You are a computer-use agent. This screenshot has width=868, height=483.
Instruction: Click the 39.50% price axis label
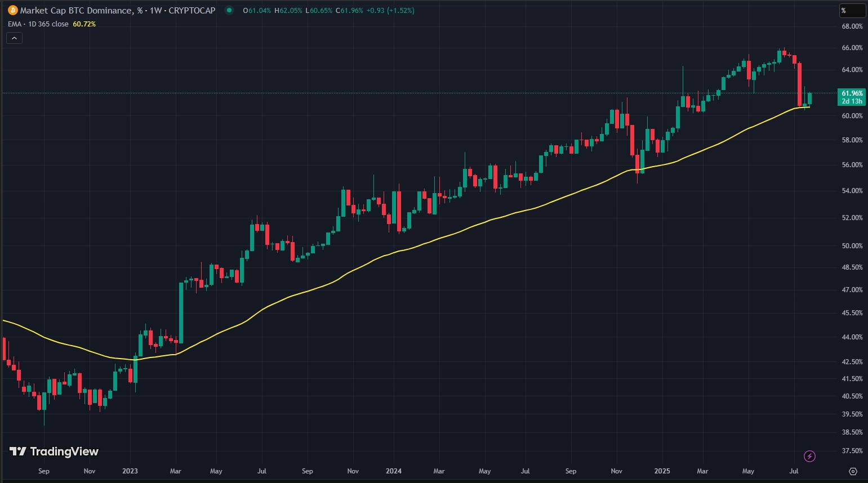pos(852,414)
